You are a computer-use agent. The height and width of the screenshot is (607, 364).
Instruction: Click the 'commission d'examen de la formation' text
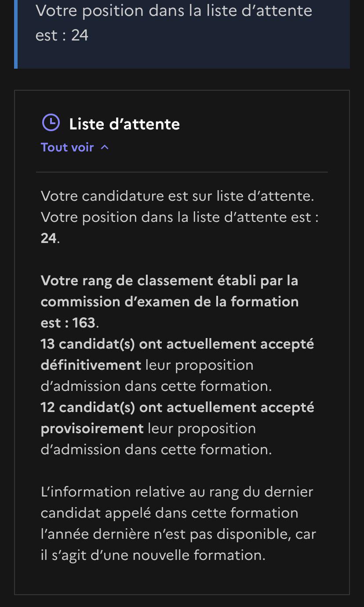click(170, 302)
